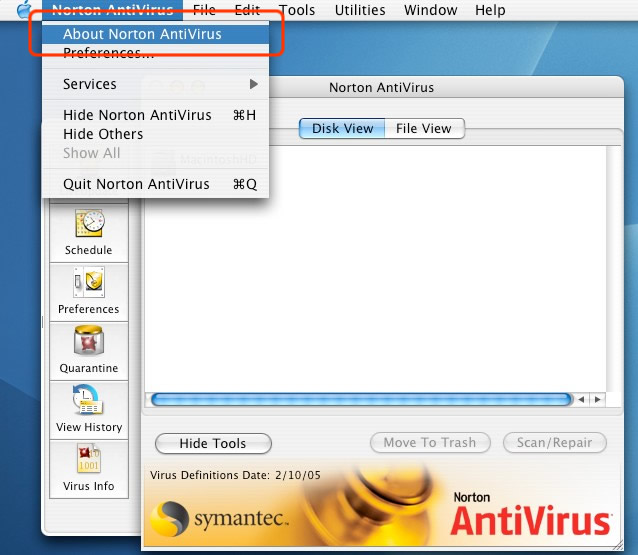Click the Symantec logo in banner
The width and height of the screenshot is (638, 555).
(219, 519)
